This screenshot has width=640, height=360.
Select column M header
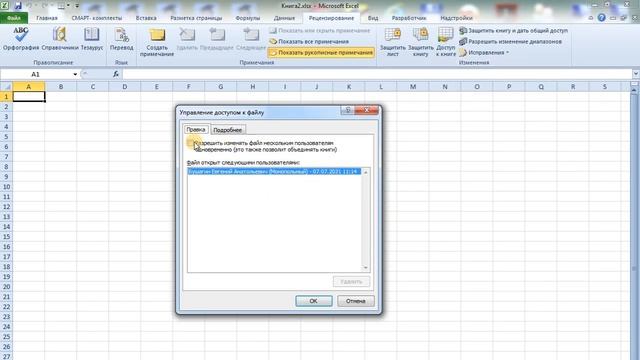[413, 87]
